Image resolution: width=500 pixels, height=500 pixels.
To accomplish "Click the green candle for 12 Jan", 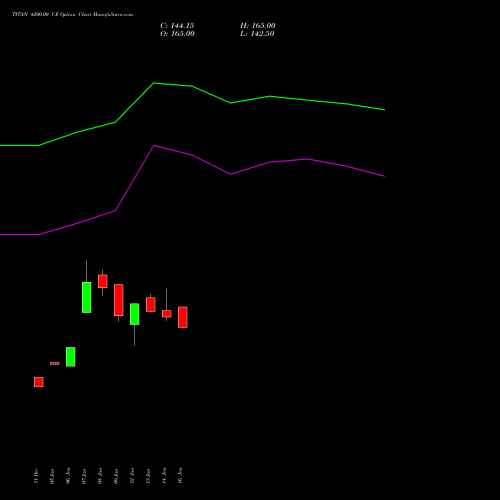I will click(x=135, y=314).
